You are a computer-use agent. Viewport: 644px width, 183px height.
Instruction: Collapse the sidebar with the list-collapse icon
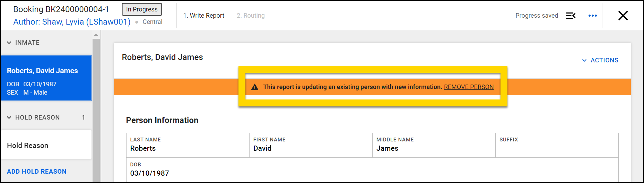[x=571, y=16]
